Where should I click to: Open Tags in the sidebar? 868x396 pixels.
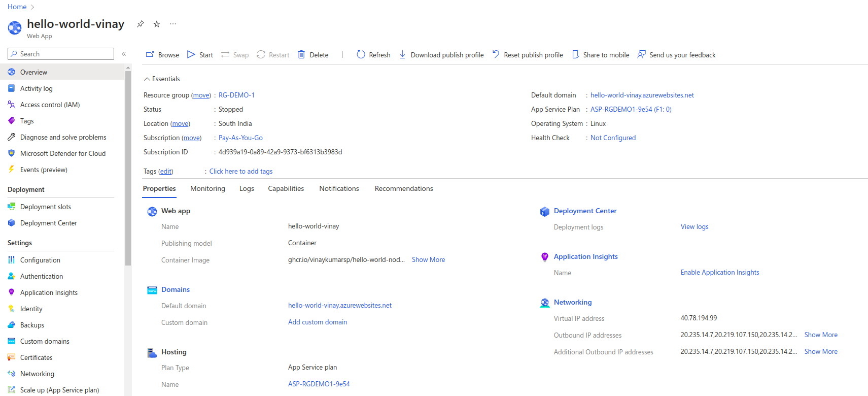click(x=62, y=121)
